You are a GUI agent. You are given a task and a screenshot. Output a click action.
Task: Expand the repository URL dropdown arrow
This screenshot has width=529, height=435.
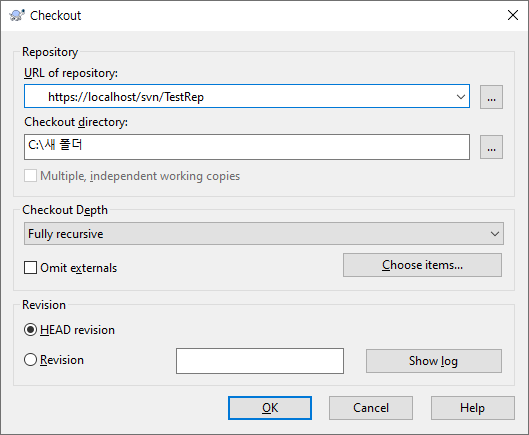coord(461,97)
